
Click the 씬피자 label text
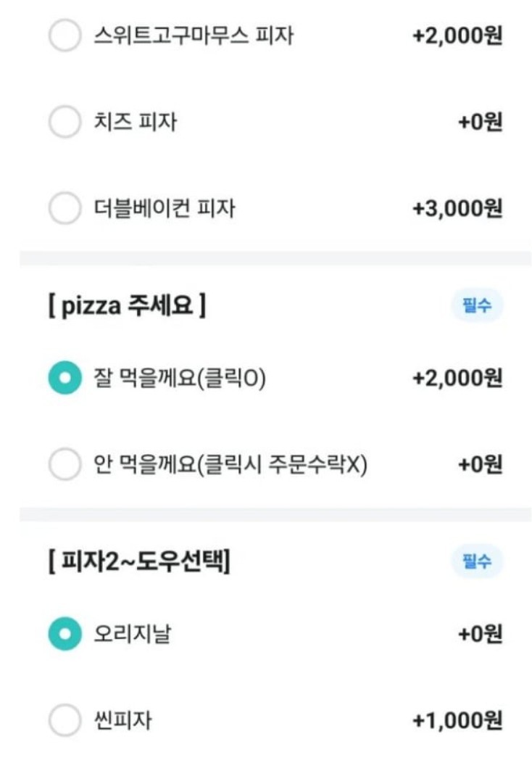(x=122, y=720)
